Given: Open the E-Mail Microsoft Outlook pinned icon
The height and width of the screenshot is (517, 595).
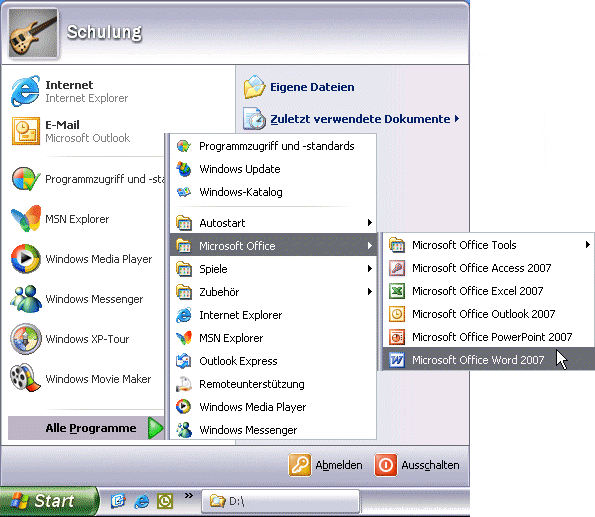Looking at the screenshot, I should tap(25, 131).
